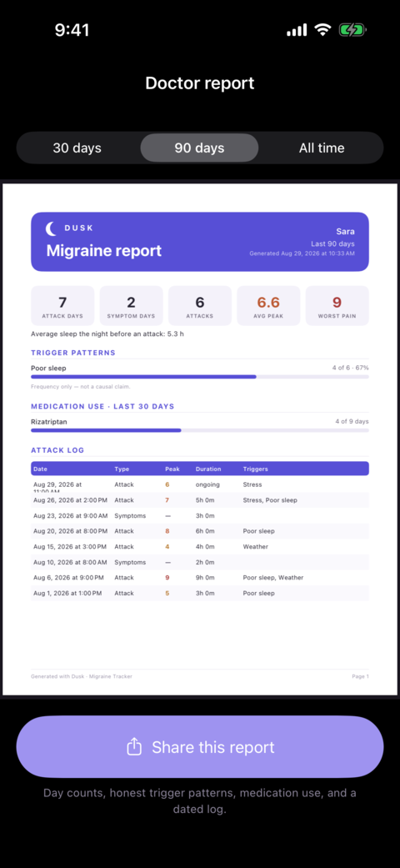Image resolution: width=400 pixels, height=868 pixels.
Task: Tap the Generated Aug 29, 2026 timestamp
Action: [x=302, y=253]
